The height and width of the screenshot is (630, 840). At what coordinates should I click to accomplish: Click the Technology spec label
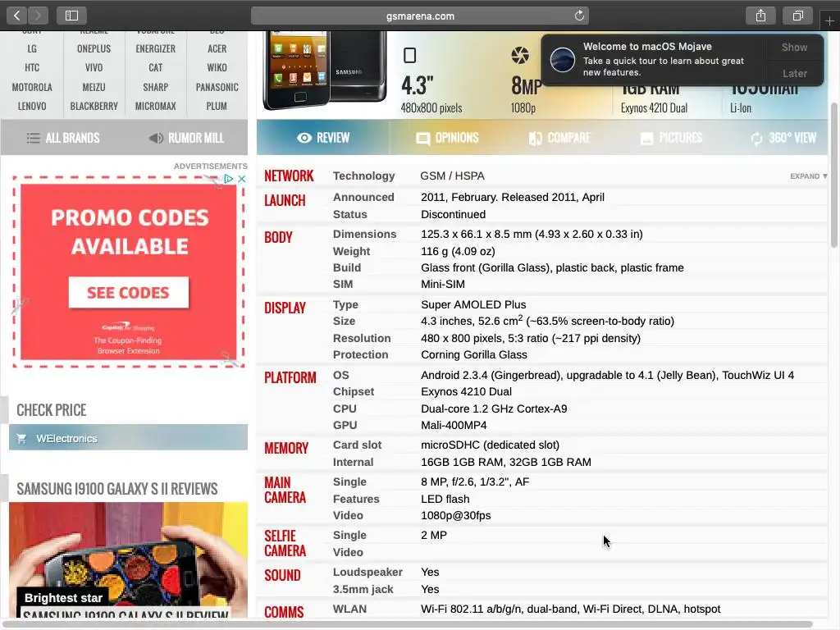pyautogui.click(x=363, y=176)
